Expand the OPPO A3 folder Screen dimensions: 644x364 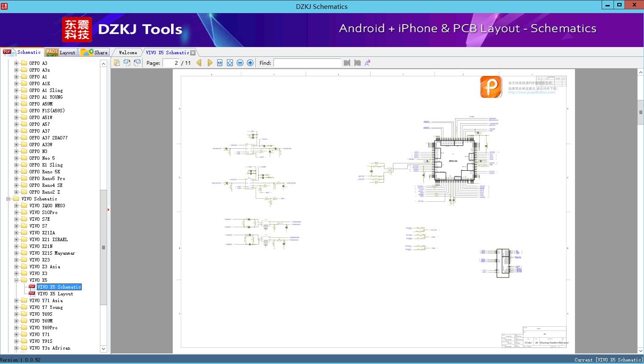pyautogui.click(x=16, y=63)
